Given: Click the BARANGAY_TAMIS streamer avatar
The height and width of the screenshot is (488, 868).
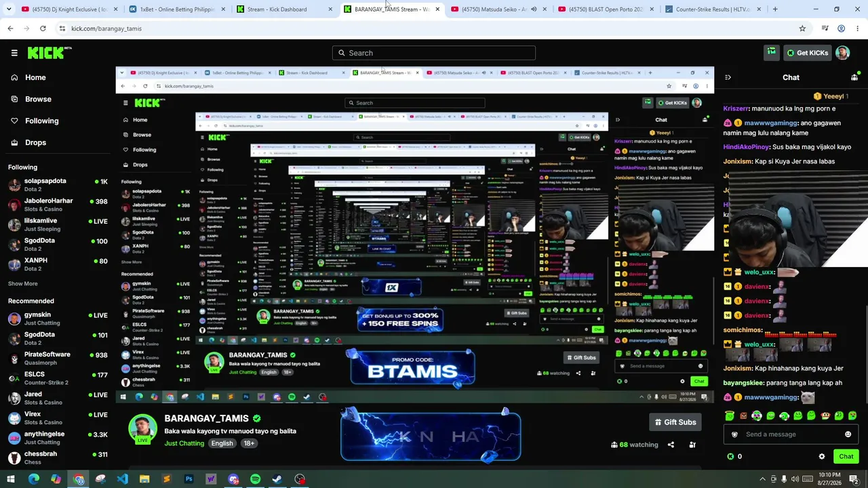Looking at the screenshot, I should click(x=142, y=429).
